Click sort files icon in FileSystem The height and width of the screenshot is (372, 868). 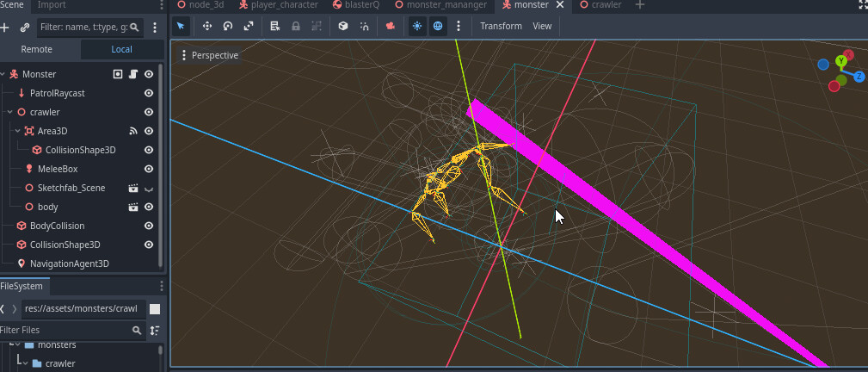(x=155, y=330)
